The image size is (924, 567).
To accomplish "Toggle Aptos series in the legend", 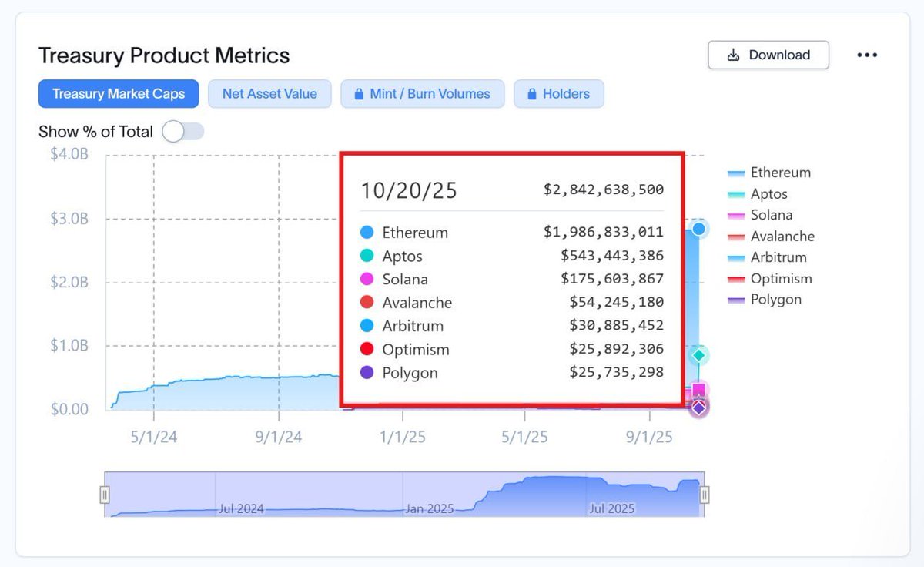I will (x=758, y=194).
